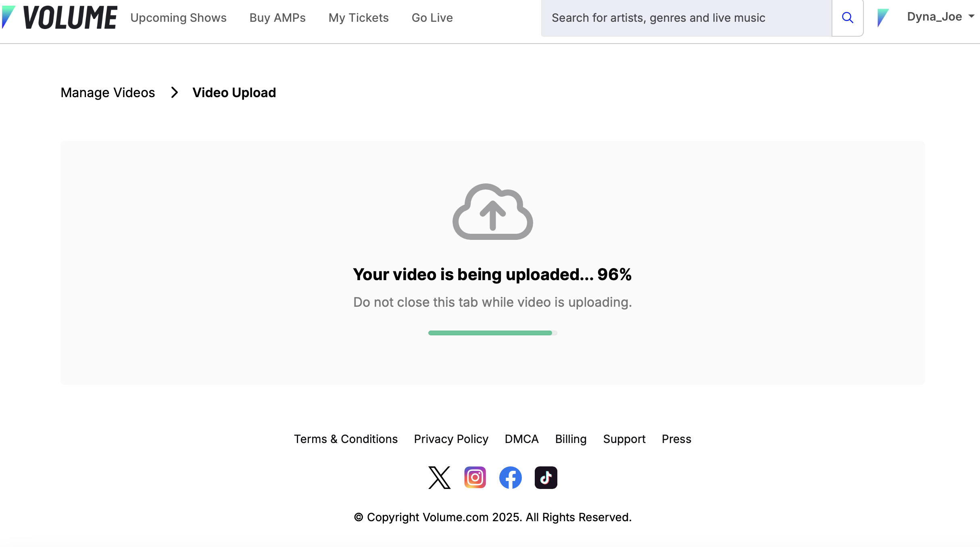Go to Upcoming Shows
980x547 pixels.
(178, 18)
